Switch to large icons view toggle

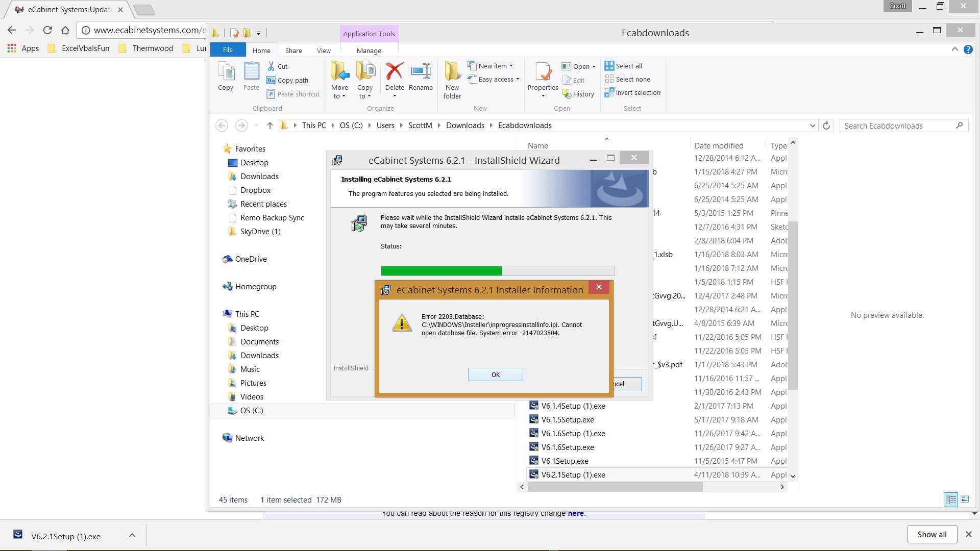coord(965,499)
